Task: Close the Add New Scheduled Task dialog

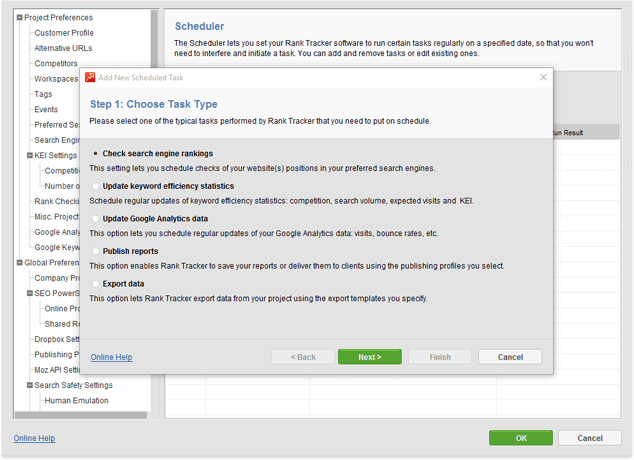Action: click(x=543, y=77)
